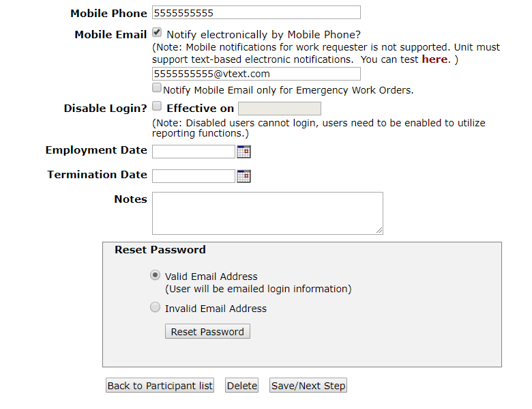This screenshot has height=409, width=532.
Task: Click Save/Next Step button
Action: [x=308, y=385]
